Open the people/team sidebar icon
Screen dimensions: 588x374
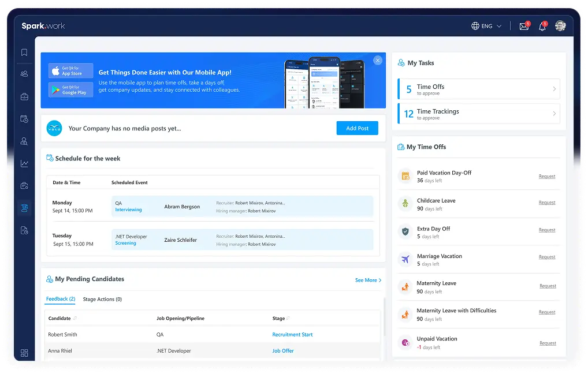point(24,74)
